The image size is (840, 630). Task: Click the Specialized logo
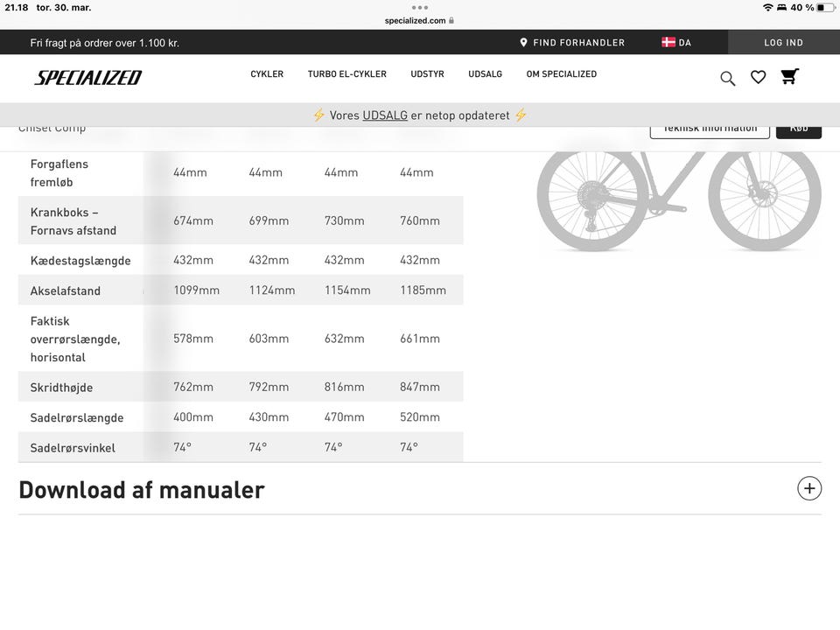tap(88, 78)
